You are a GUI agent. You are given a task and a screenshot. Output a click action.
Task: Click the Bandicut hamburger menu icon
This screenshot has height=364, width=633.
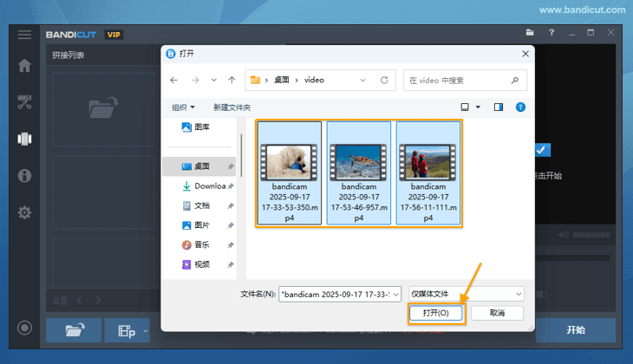[x=24, y=34]
